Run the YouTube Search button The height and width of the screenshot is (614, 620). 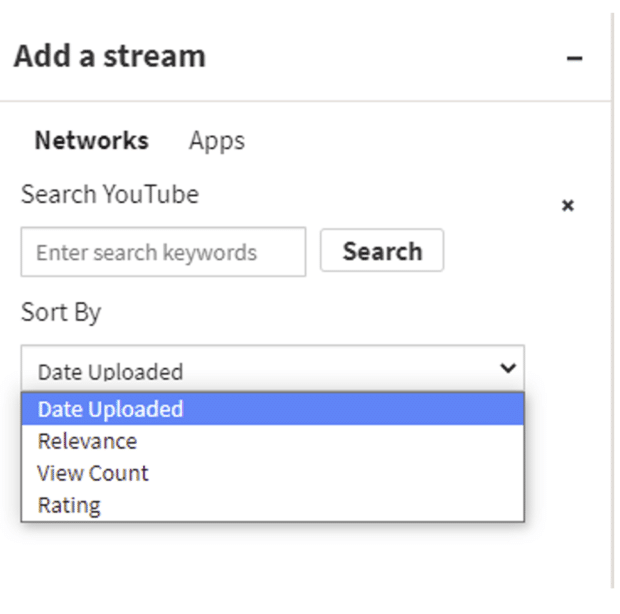tap(382, 250)
